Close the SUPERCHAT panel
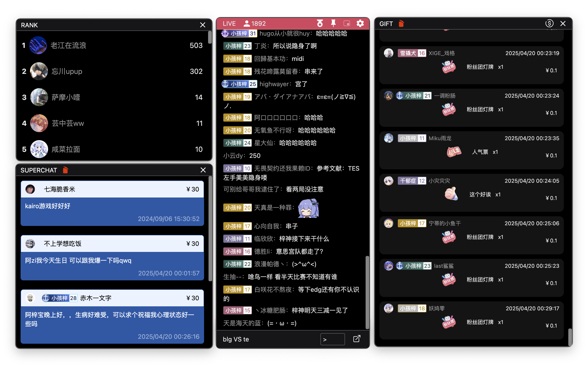 coord(203,170)
